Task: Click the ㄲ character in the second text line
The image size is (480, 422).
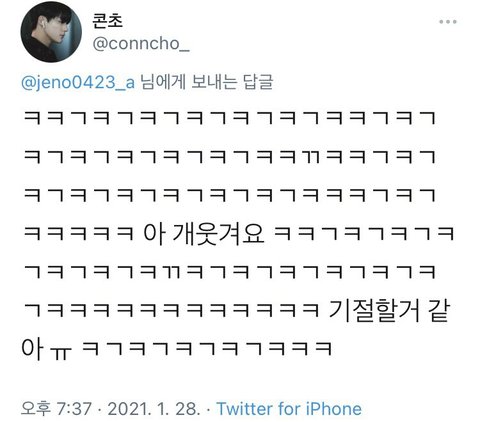Action: 311,157
